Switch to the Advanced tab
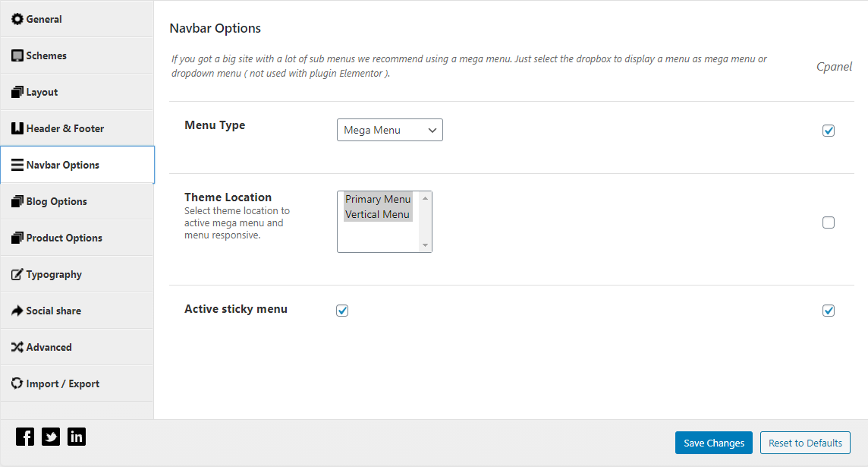The height and width of the screenshot is (467, 868). [x=77, y=347]
